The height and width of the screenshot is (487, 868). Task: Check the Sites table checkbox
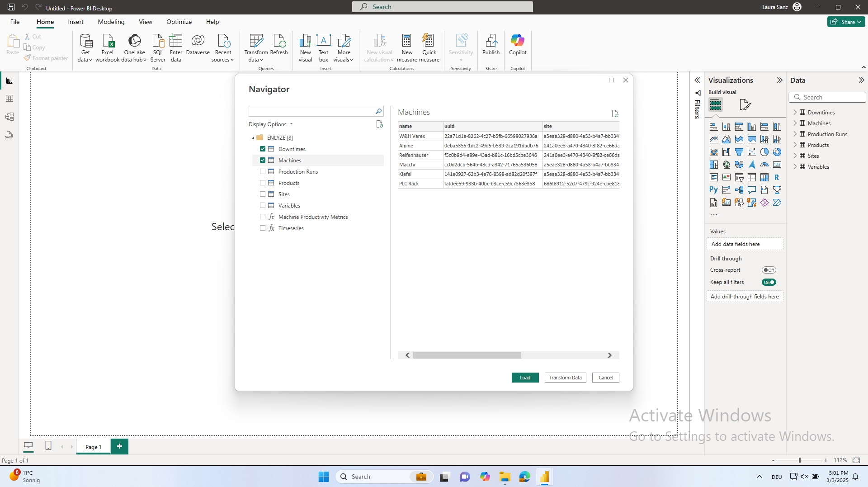[x=263, y=194]
